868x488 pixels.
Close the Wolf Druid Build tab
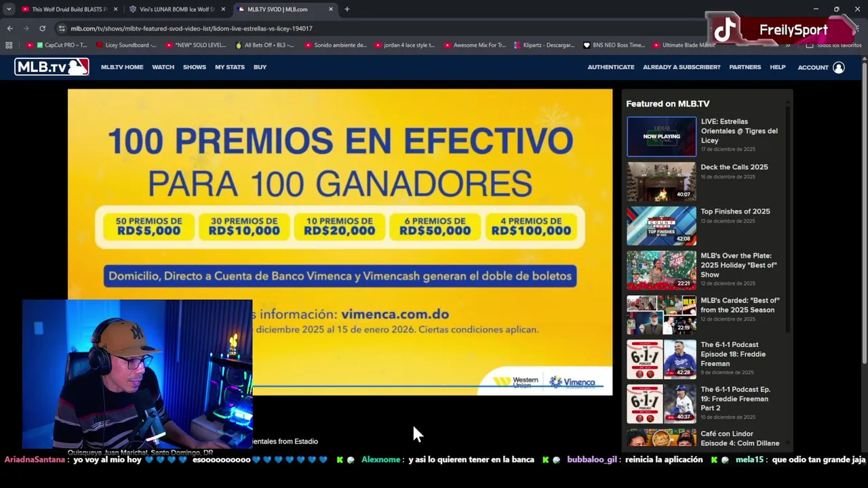tap(115, 9)
